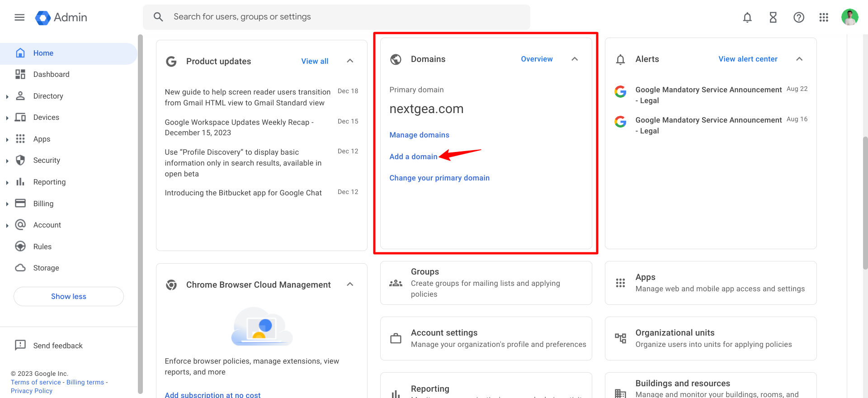Open the notifications bell in header
Screen dimensions: 868x398
[x=747, y=17]
